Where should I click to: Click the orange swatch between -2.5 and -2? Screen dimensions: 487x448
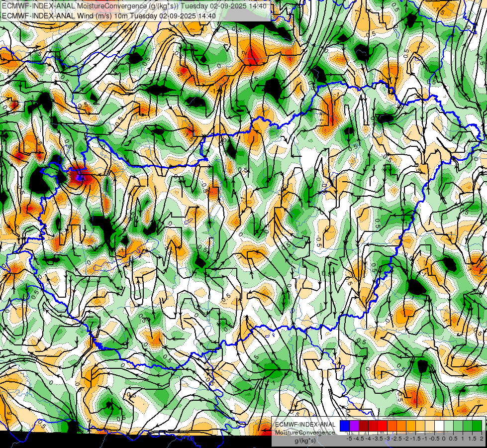click(x=401, y=426)
